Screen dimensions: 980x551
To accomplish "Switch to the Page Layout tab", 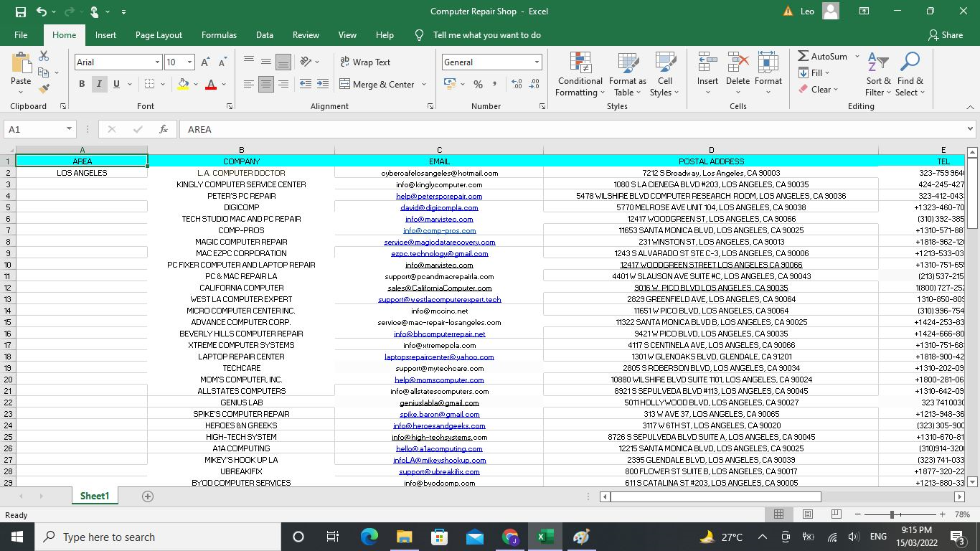I will click(x=159, y=34).
